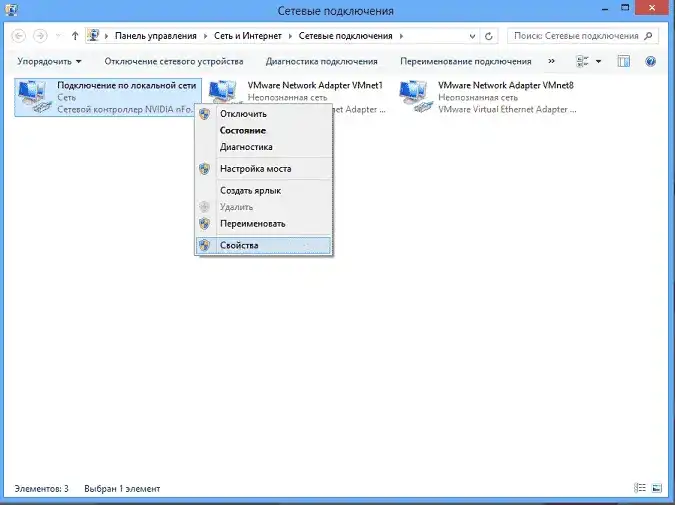Click the search magnifier icon
The image size is (675, 505).
point(648,36)
